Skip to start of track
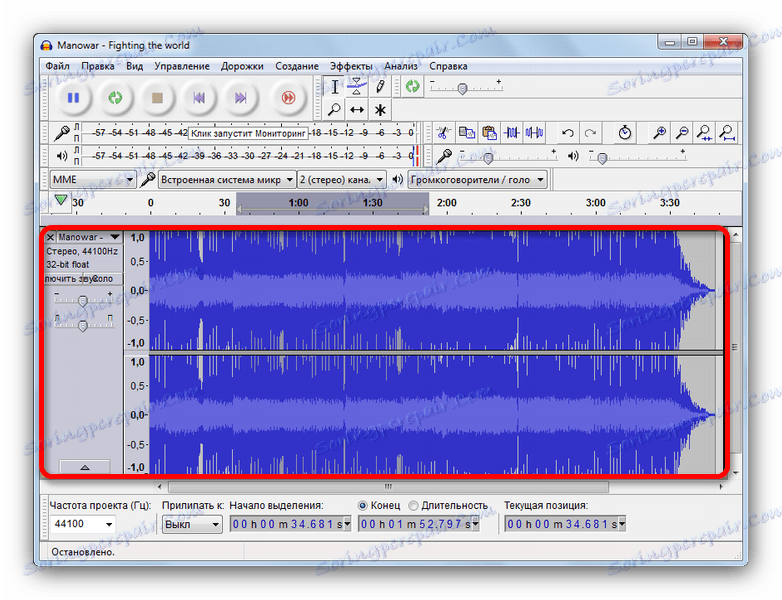This screenshot has height=600, width=782. click(199, 98)
